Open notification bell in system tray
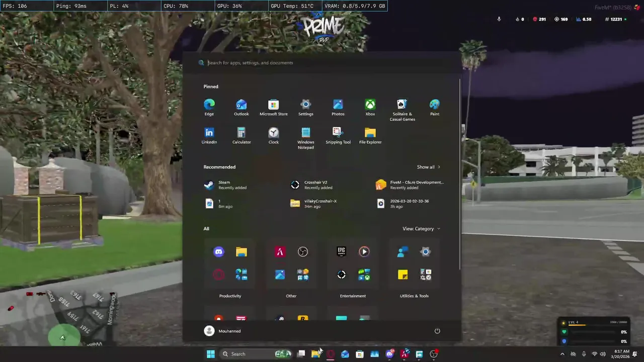The height and width of the screenshot is (362, 644). point(635,354)
